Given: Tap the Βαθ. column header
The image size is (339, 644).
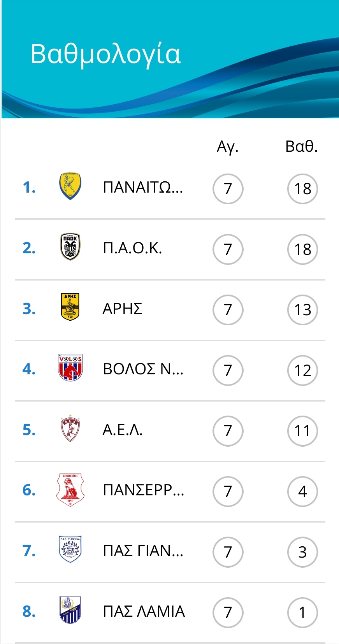Looking at the screenshot, I should click(302, 146).
